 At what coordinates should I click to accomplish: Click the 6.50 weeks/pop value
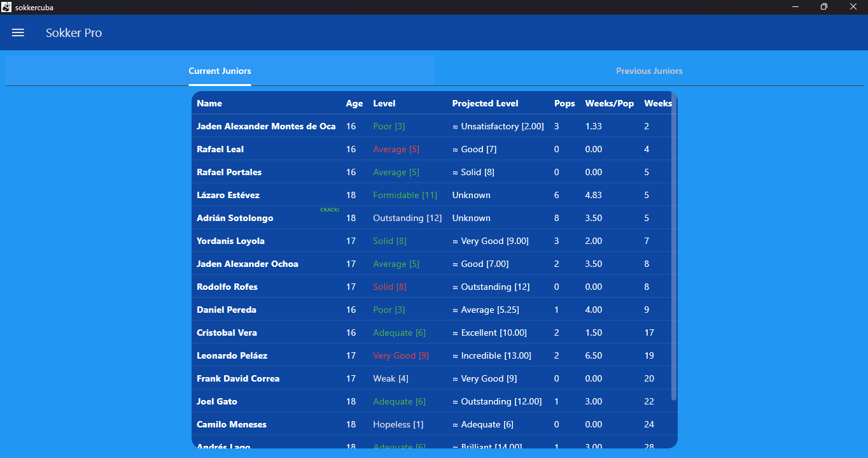(594, 355)
